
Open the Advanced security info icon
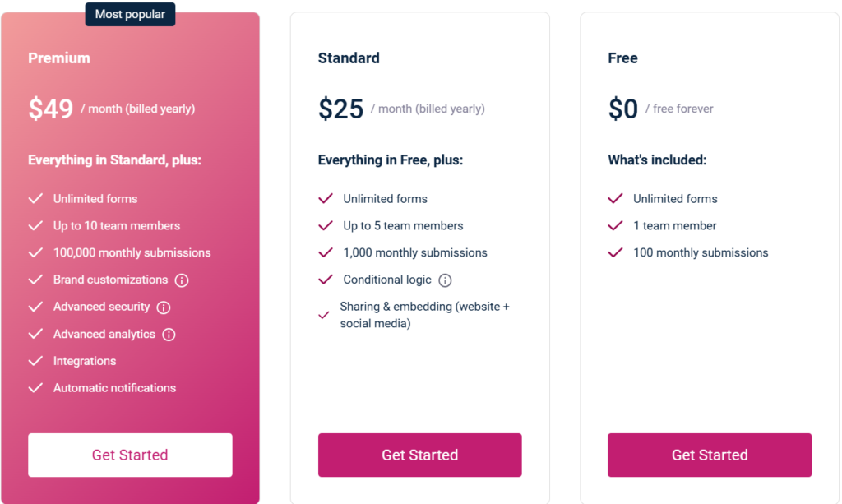pos(164,307)
